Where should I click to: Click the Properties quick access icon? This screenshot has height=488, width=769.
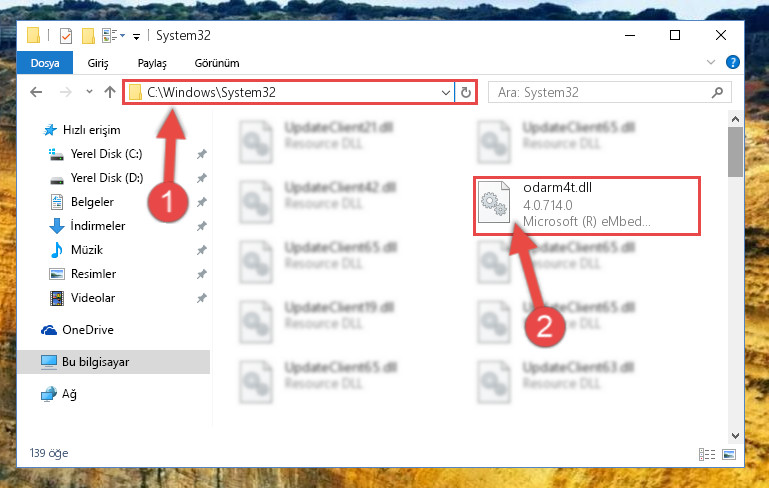click(x=66, y=36)
